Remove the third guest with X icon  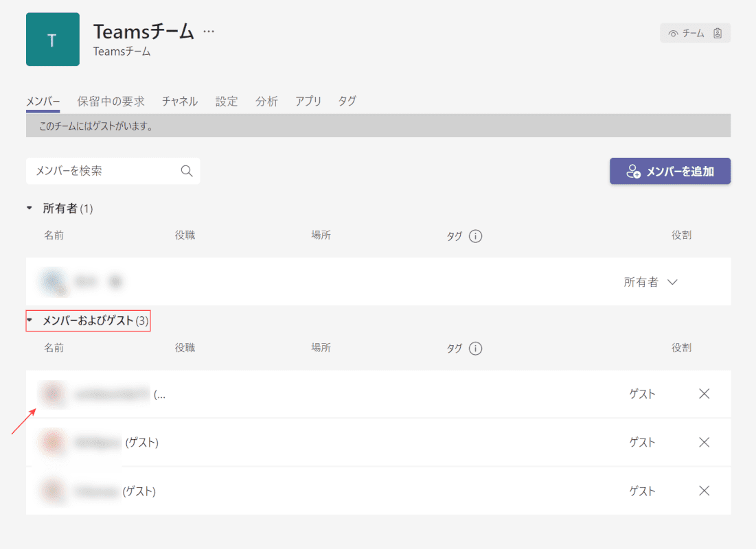pyautogui.click(x=704, y=491)
